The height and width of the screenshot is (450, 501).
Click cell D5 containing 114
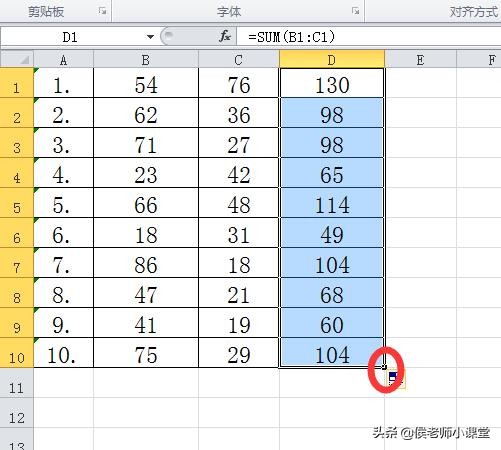(332, 203)
